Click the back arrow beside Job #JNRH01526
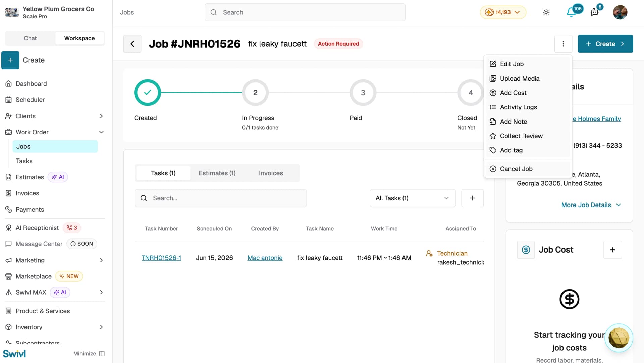Image resolution: width=644 pixels, height=363 pixels. 132,44
